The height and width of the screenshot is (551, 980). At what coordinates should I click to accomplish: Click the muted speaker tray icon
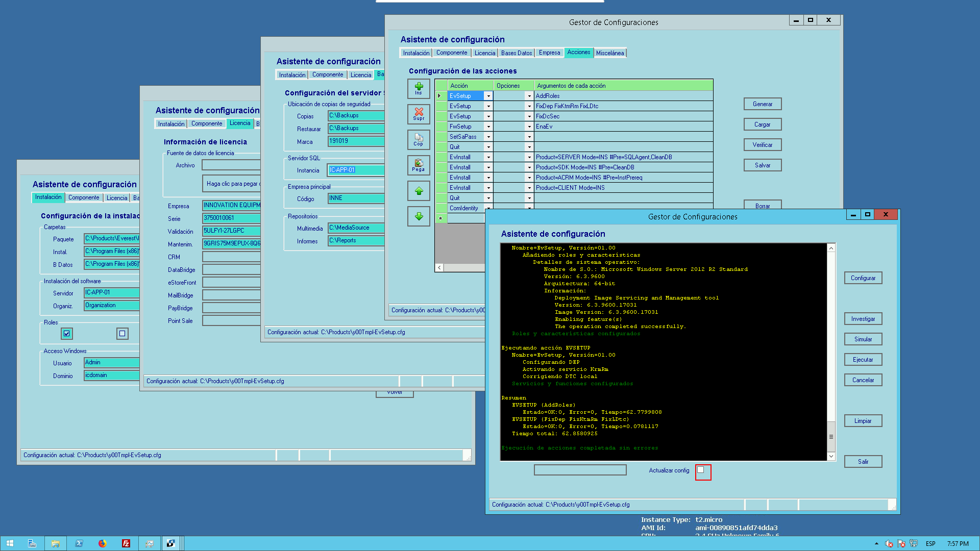click(x=889, y=544)
